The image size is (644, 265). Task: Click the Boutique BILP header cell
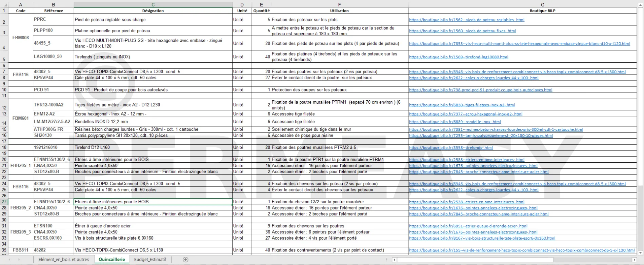522,11
